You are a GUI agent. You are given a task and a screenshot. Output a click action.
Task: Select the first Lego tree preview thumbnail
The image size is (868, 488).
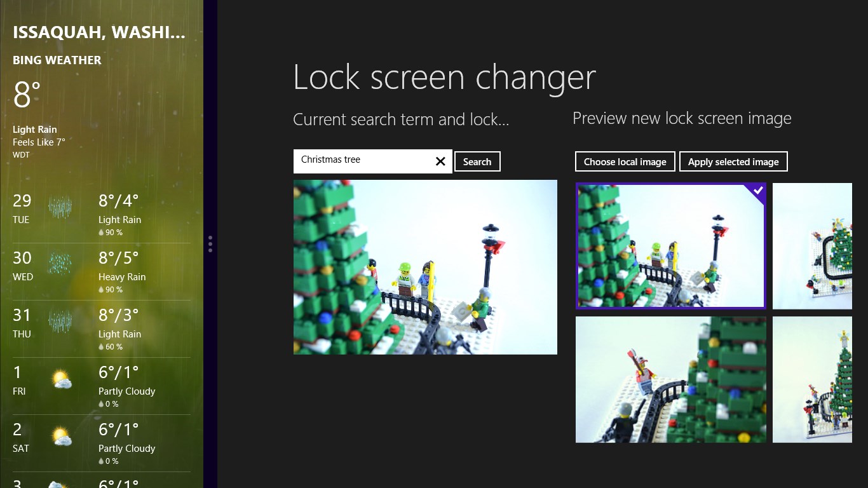coord(670,246)
